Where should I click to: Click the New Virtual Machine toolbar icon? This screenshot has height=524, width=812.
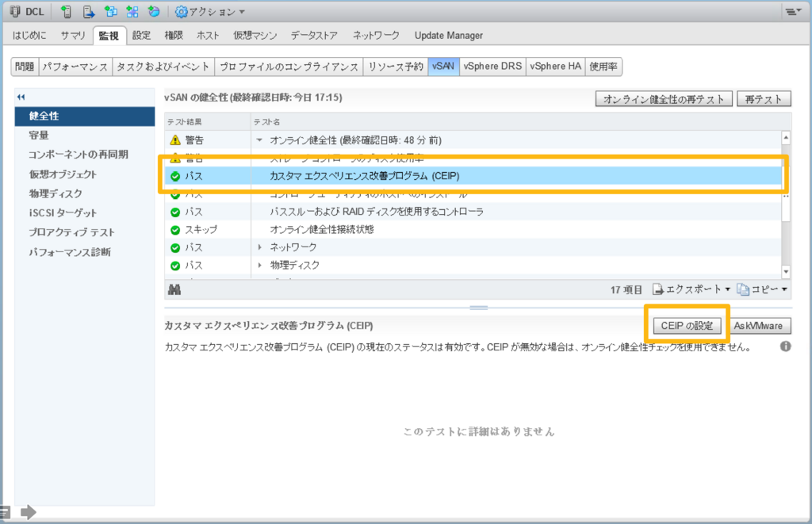pyautogui.click(x=111, y=11)
